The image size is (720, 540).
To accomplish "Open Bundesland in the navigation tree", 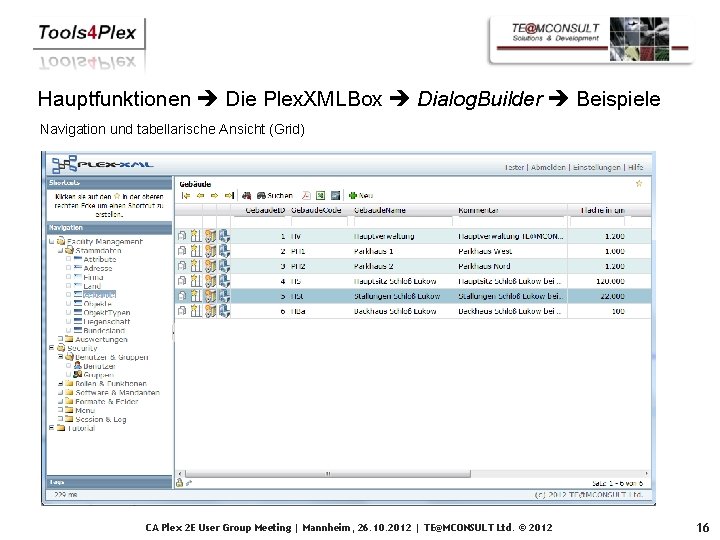I will 104,330.
